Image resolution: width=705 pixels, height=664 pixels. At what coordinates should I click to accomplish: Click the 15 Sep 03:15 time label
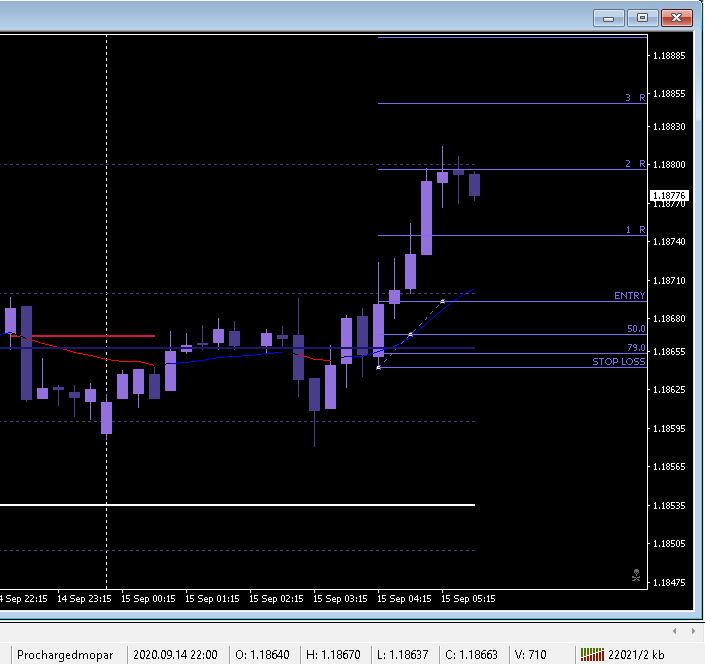click(x=340, y=599)
